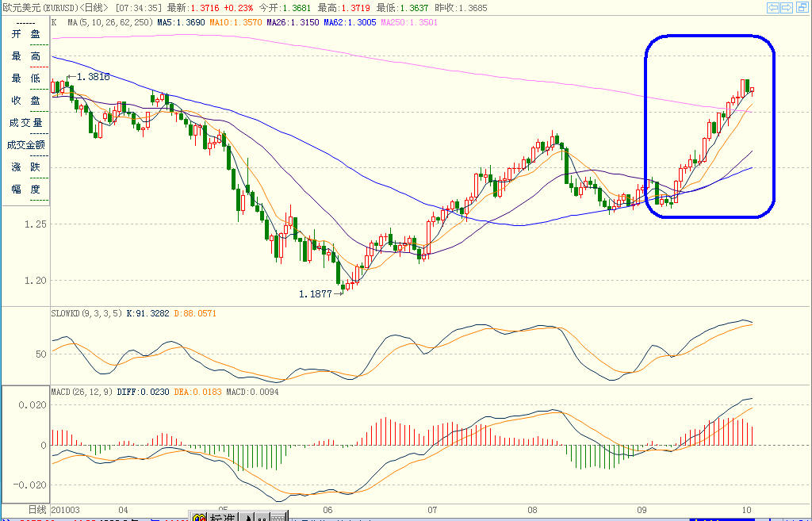The width and height of the screenshot is (812, 521).
Task: Click the 1.20 price axis label
Action: [x=35, y=281]
